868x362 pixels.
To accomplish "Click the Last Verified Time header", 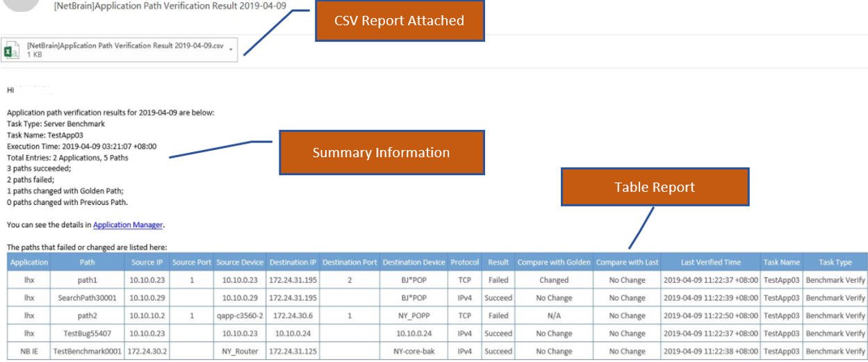I will tap(711, 263).
